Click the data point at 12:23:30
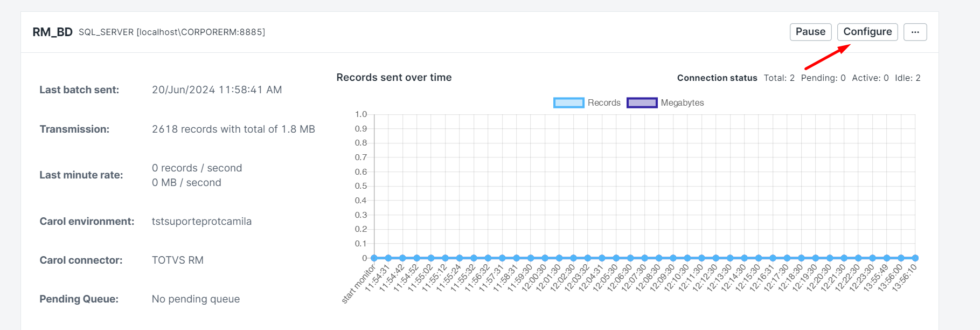The image size is (980, 330). point(872,258)
